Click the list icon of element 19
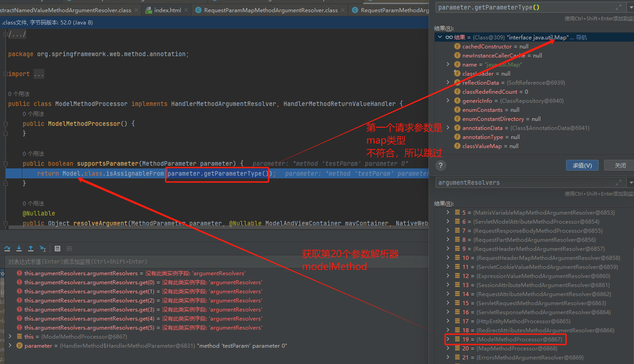Screen dimensions: 634x364 (x=457, y=340)
